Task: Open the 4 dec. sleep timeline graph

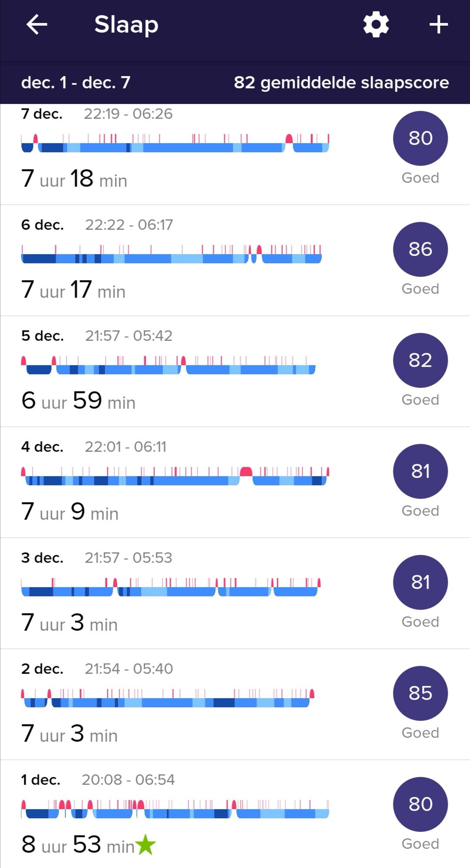Action: coord(175,476)
